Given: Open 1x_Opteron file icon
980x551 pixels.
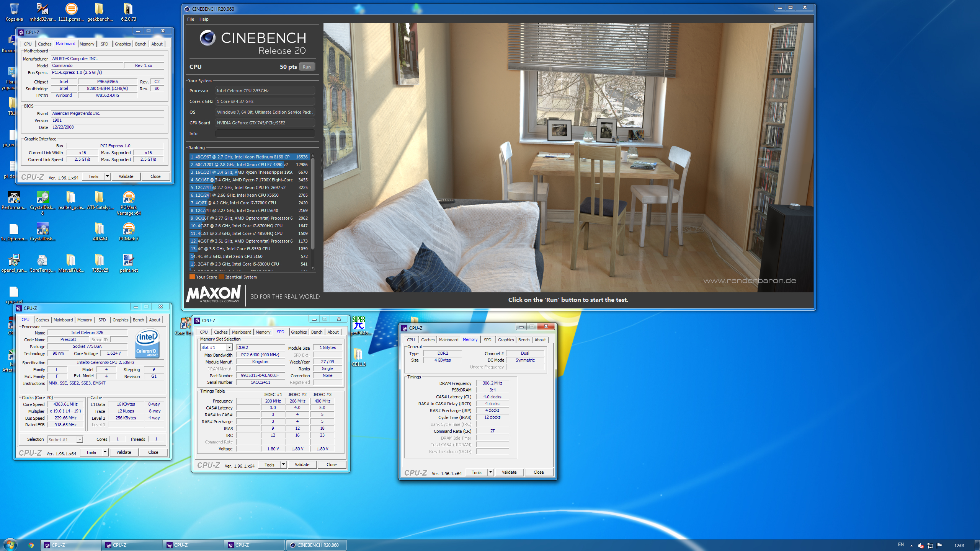Looking at the screenshot, I should pos(14,232).
